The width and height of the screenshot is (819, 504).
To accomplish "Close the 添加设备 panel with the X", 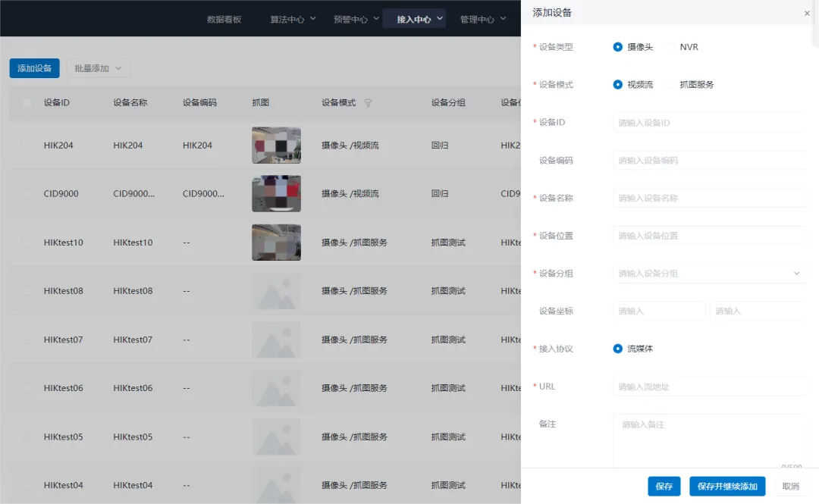I will 807,13.
